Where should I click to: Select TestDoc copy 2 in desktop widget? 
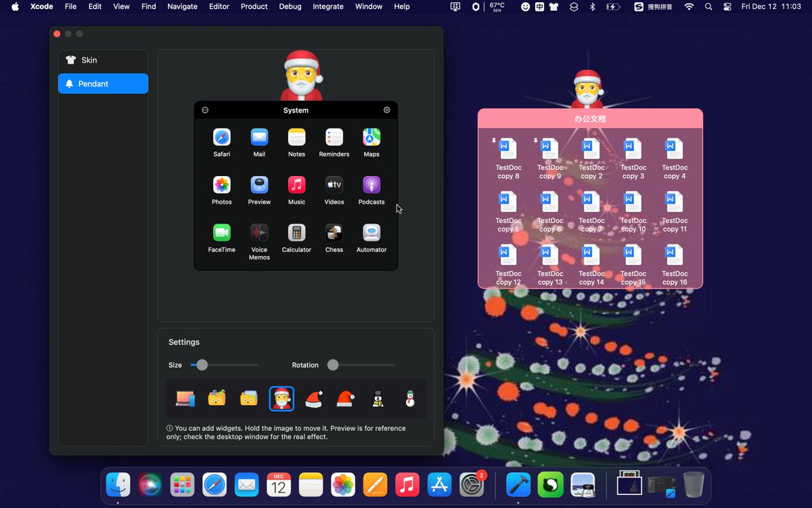(x=591, y=159)
